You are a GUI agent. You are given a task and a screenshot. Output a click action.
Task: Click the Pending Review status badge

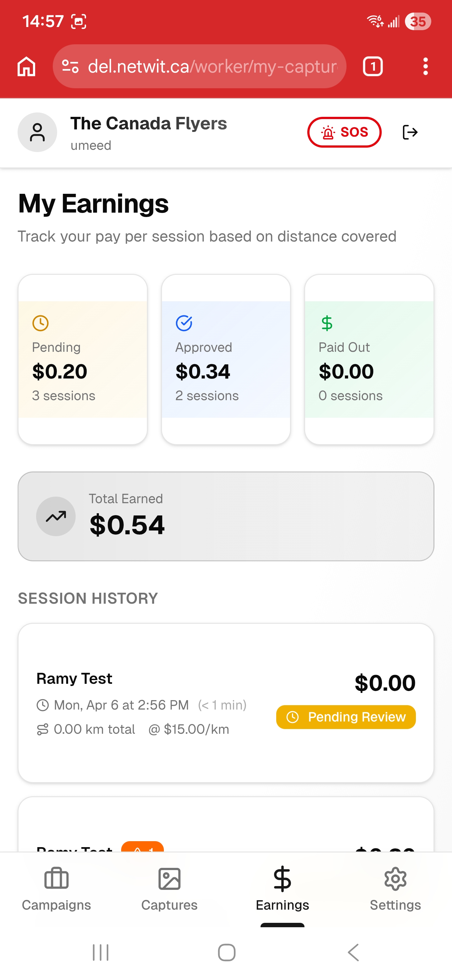pyautogui.click(x=346, y=717)
